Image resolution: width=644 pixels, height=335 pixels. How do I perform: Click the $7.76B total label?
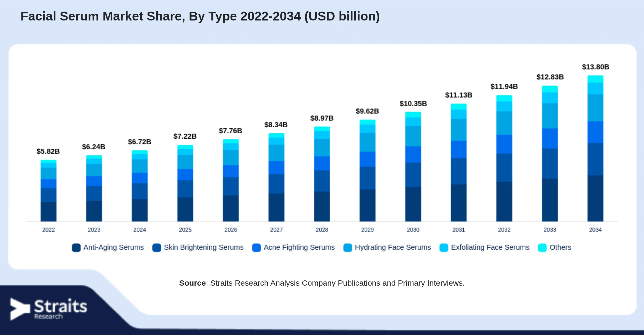click(x=231, y=131)
